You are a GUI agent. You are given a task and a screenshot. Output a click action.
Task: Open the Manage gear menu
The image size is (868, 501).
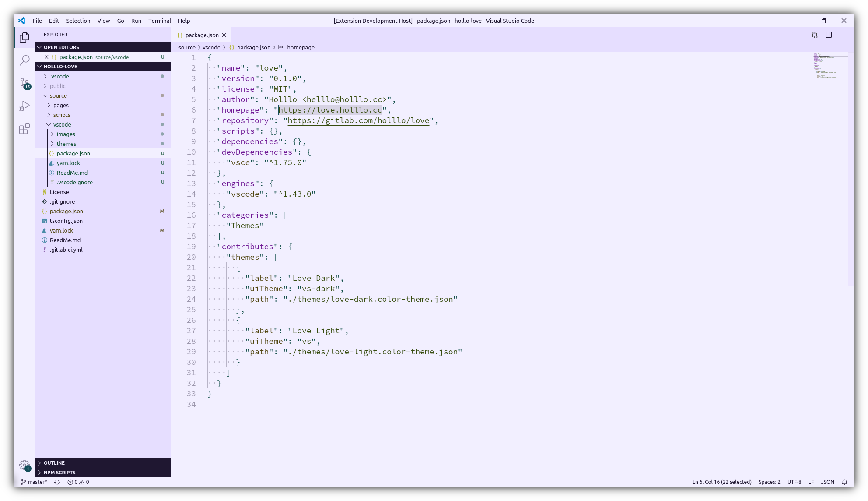pyautogui.click(x=24, y=465)
